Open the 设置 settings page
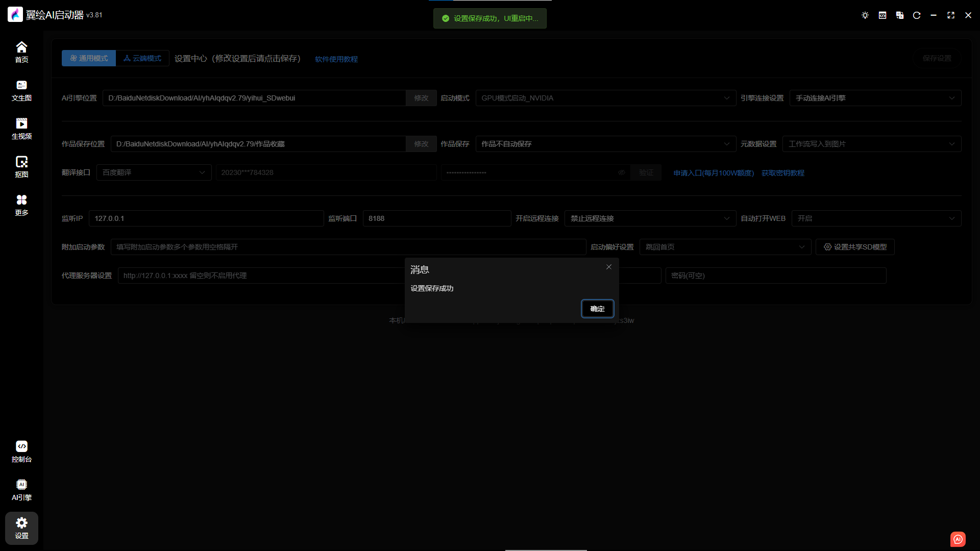This screenshot has width=980, height=551. click(x=21, y=528)
